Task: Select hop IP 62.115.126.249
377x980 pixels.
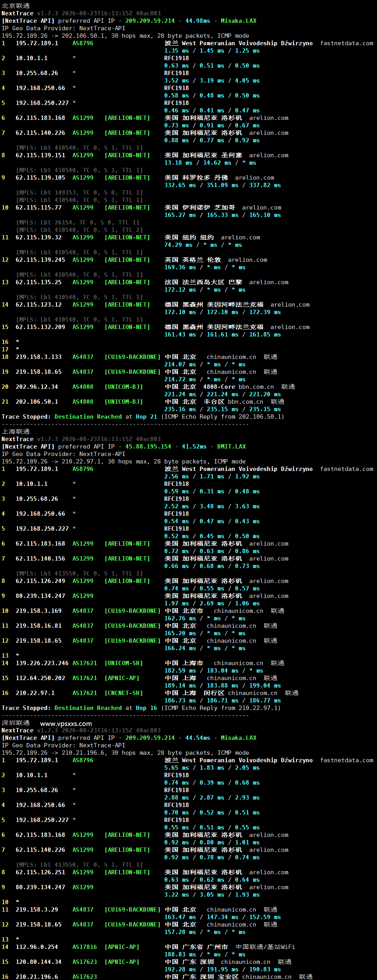Action: [40, 581]
